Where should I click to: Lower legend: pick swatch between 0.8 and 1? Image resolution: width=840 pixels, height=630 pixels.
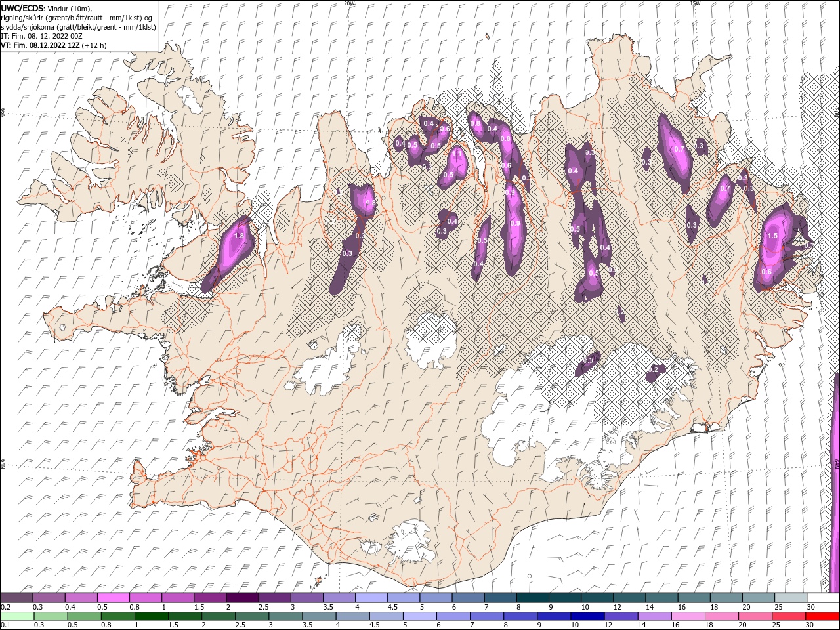[x=118, y=616]
